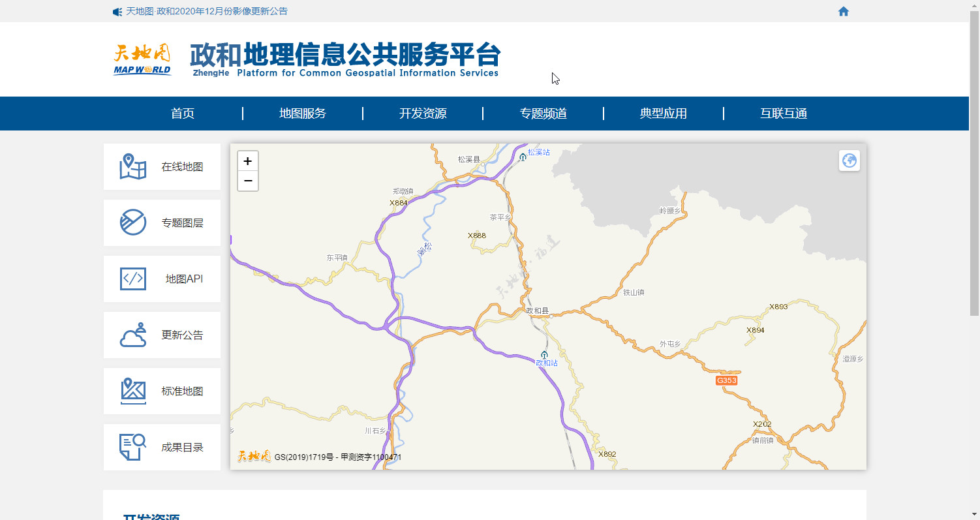Click 澄源乡 label on the map
This screenshot has height=520, width=980.
coord(853,359)
